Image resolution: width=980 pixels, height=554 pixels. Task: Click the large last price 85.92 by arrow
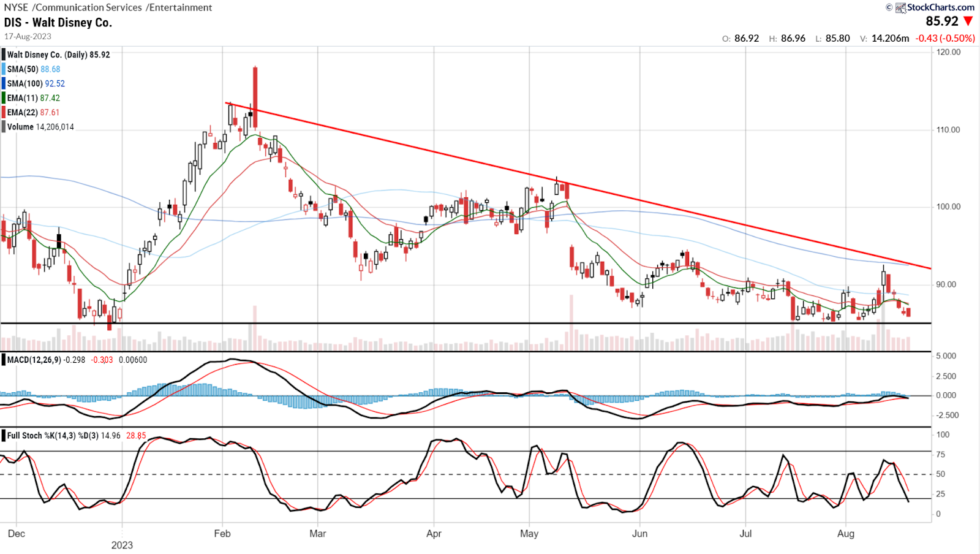(x=942, y=21)
